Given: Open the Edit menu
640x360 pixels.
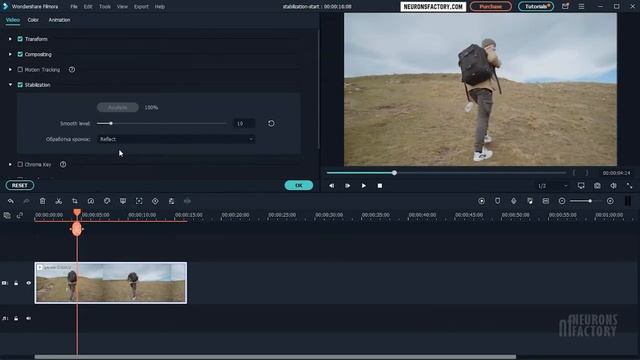Looking at the screenshot, I should 88,7.
